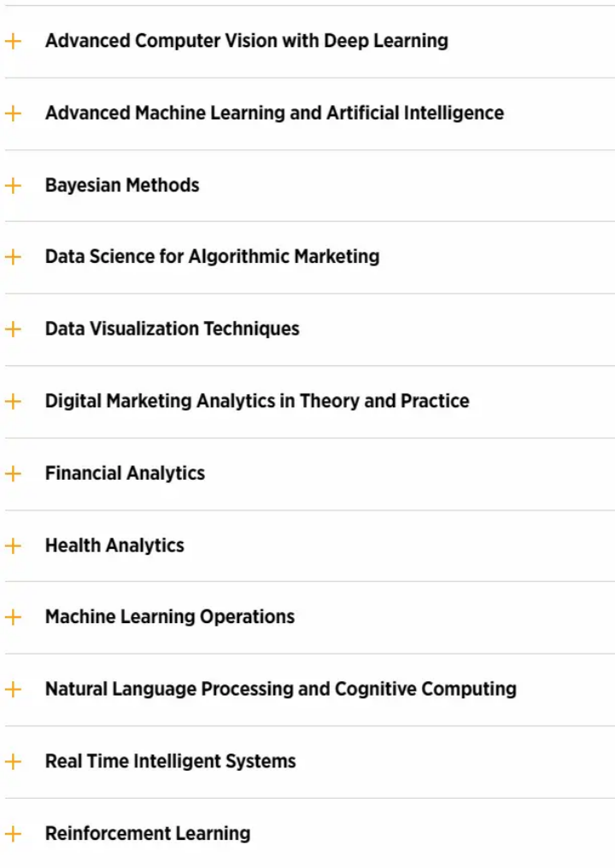Click the plus icon beside Health Analytics
The image size is (615, 868).
[13, 546]
